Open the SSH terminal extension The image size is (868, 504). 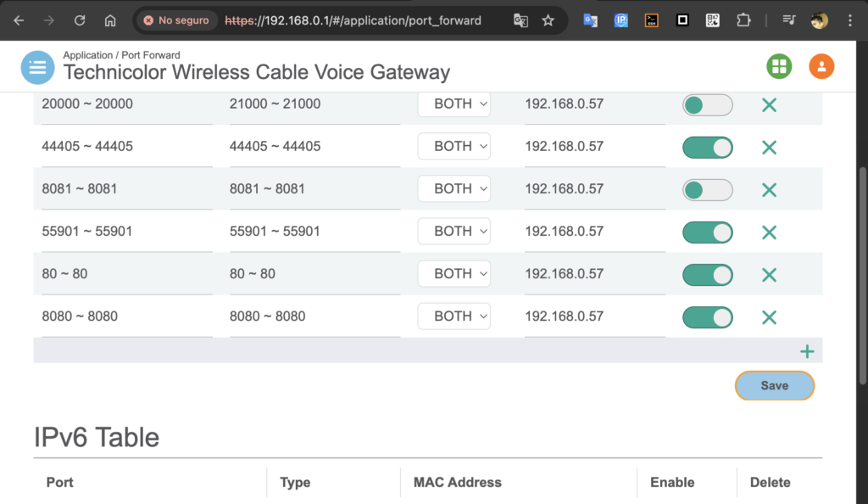(651, 20)
